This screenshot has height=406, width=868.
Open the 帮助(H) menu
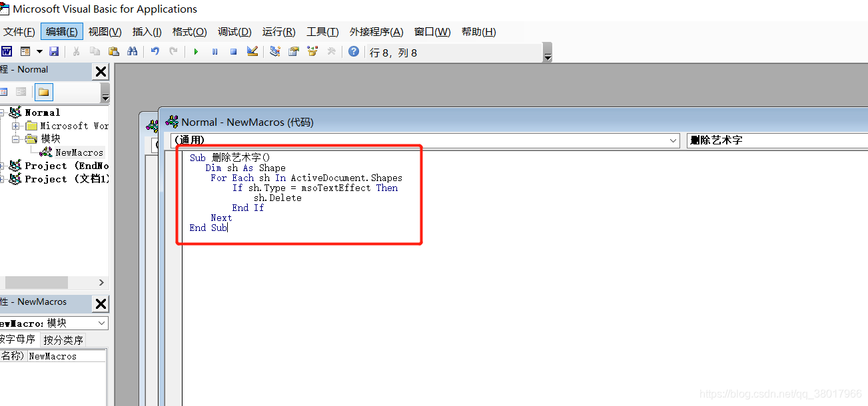[478, 31]
